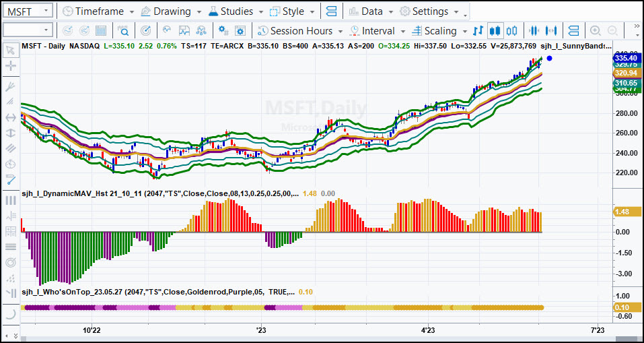644x343 pixels.
Task: Click the sjh_I_SunnyBands study label
Action: (x=576, y=46)
